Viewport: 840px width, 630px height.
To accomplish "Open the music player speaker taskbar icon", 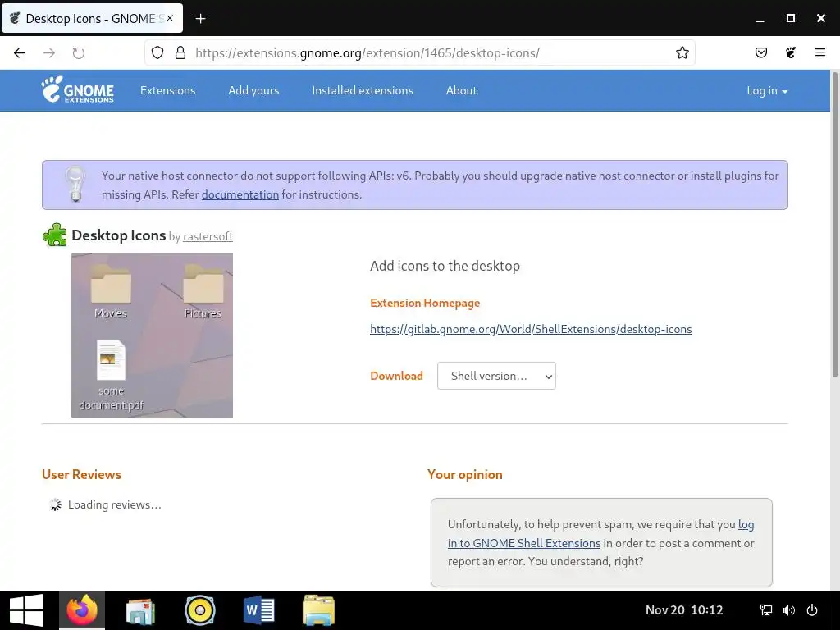I will 200,610.
